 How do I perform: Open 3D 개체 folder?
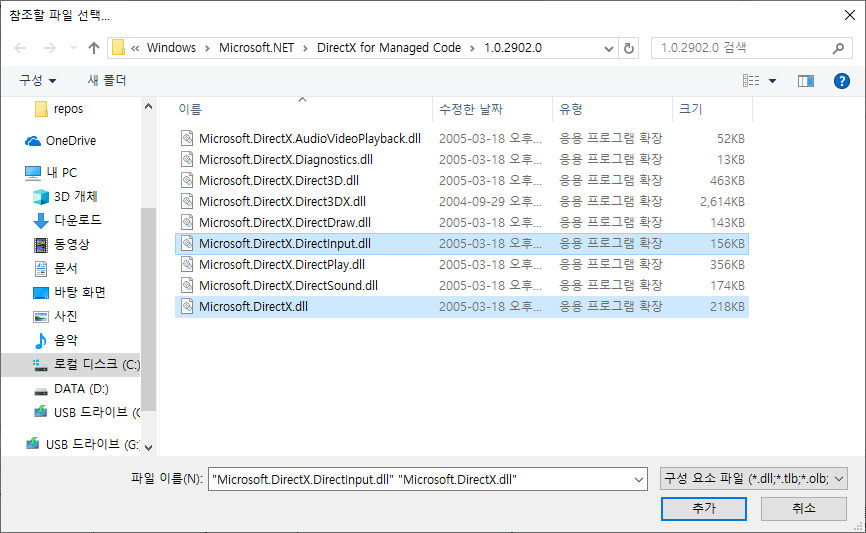point(65,196)
